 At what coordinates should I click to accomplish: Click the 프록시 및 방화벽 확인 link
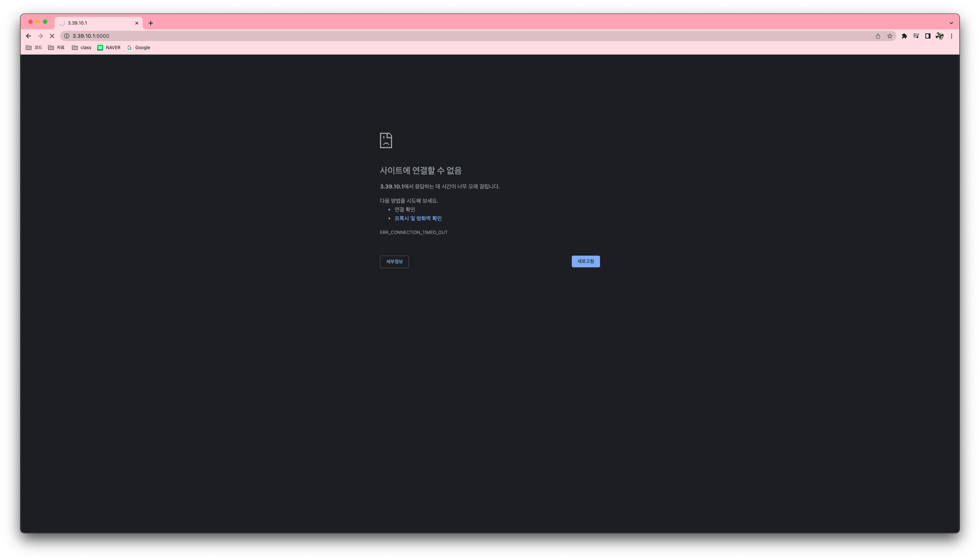point(418,218)
